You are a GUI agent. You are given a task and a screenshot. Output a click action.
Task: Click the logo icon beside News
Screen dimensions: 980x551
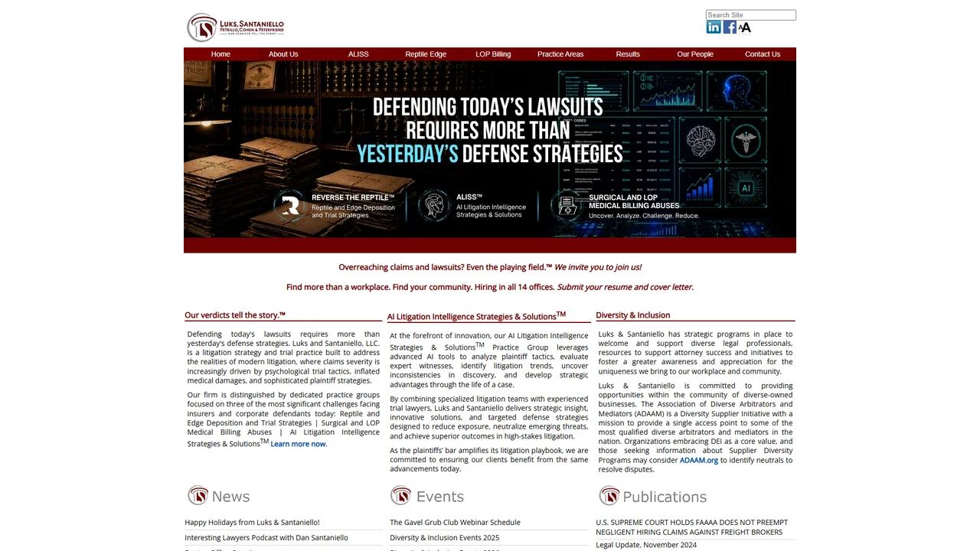click(x=198, y=496)
